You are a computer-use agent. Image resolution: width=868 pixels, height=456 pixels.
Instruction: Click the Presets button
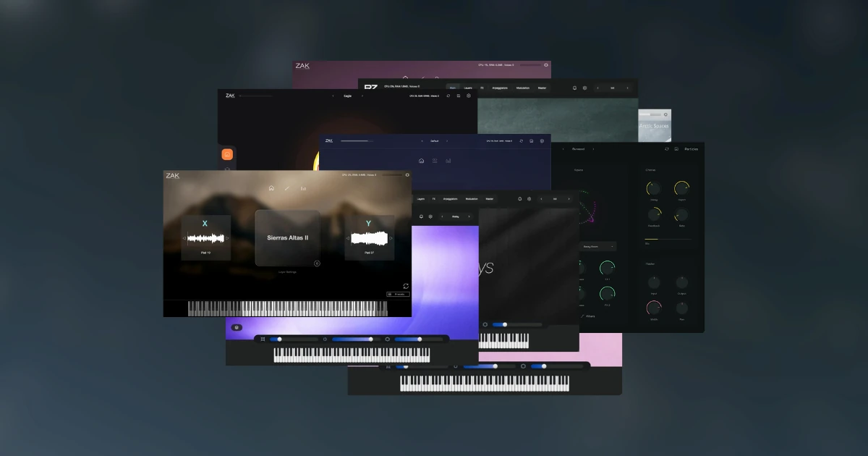pyautogui.click(x=398, y=295)
